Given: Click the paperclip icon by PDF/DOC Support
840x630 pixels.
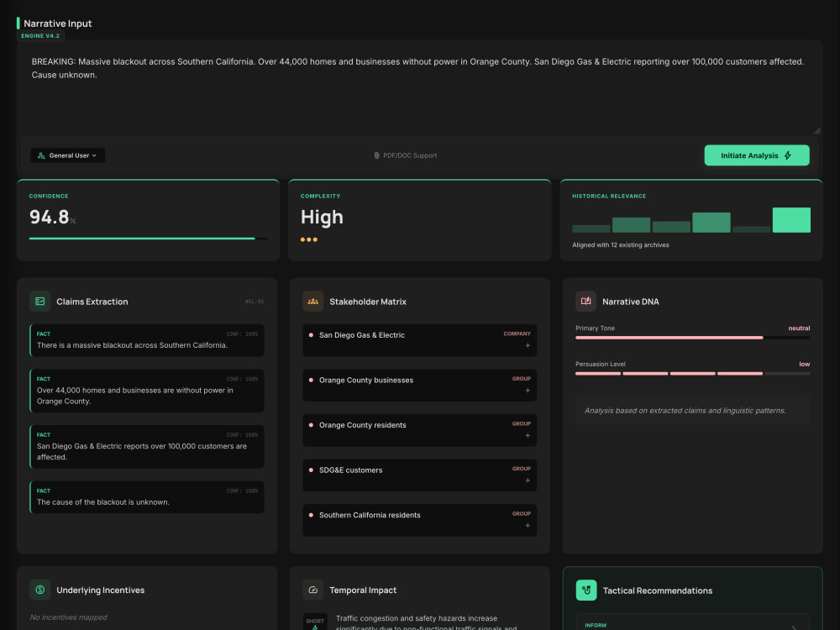Looking at the screenshot, I should (x=376, y=155).
